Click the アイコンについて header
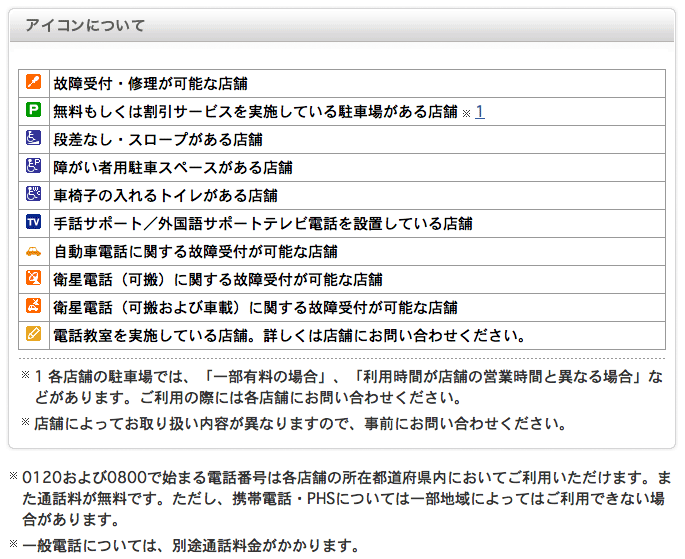This screenshot has width=685, height=559. (85, 25)
